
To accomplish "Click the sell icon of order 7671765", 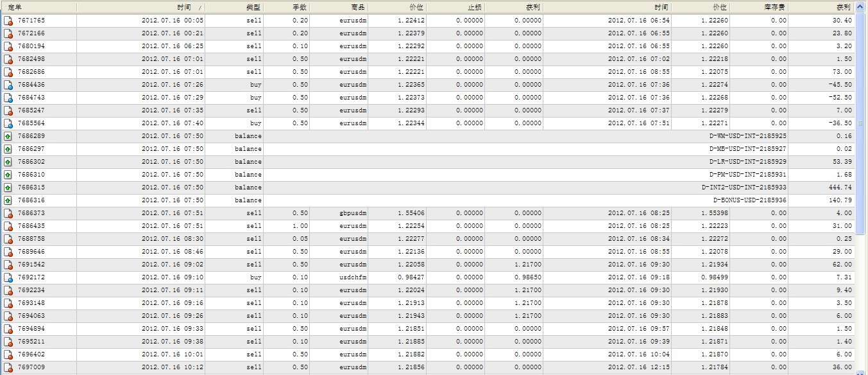I will [8, 21].
